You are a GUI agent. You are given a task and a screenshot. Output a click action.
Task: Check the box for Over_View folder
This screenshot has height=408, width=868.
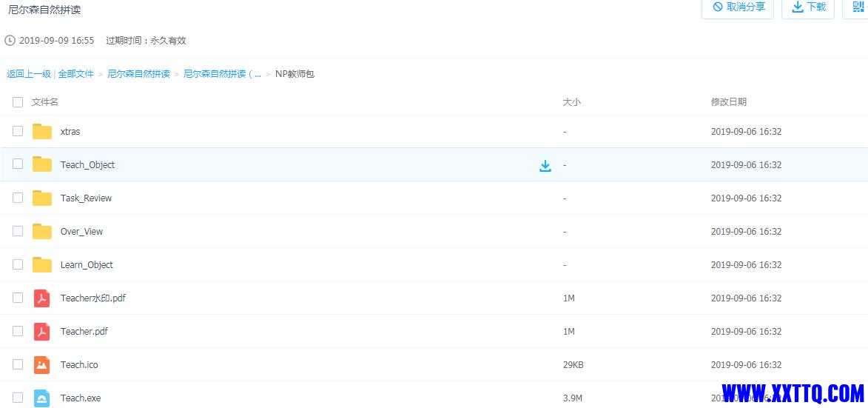18,231
